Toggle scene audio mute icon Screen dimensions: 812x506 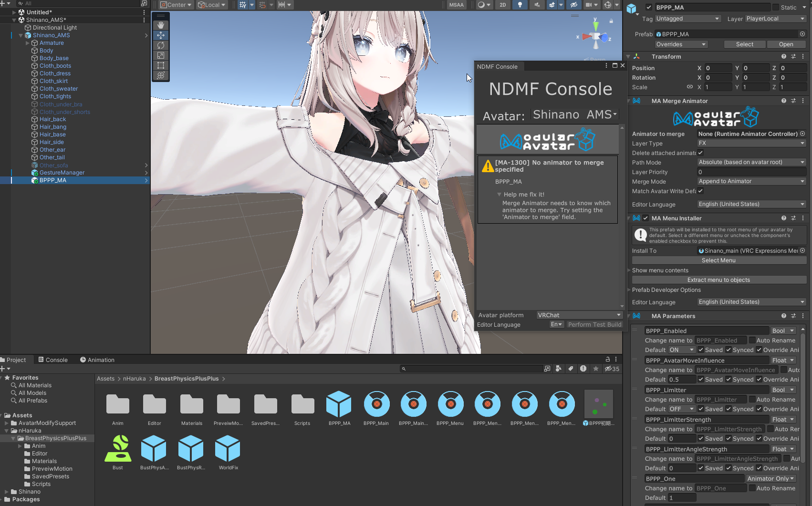point(537,5)
